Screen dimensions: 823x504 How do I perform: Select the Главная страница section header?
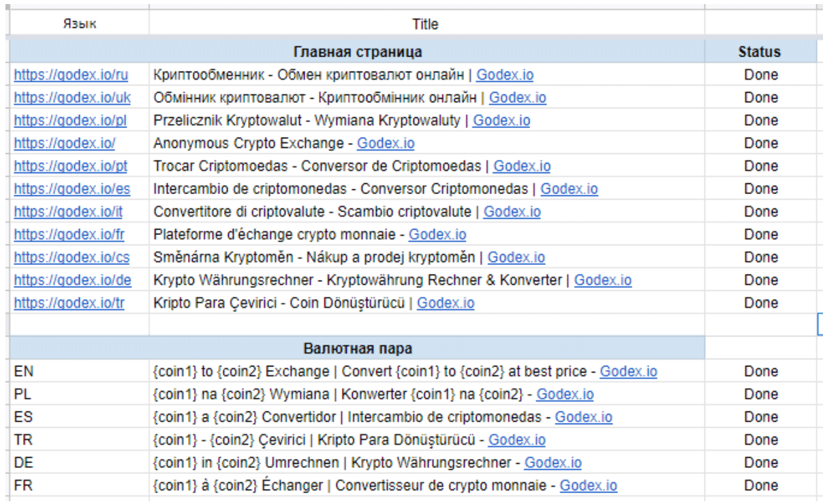pyautogui.click(x=358, y=52)
